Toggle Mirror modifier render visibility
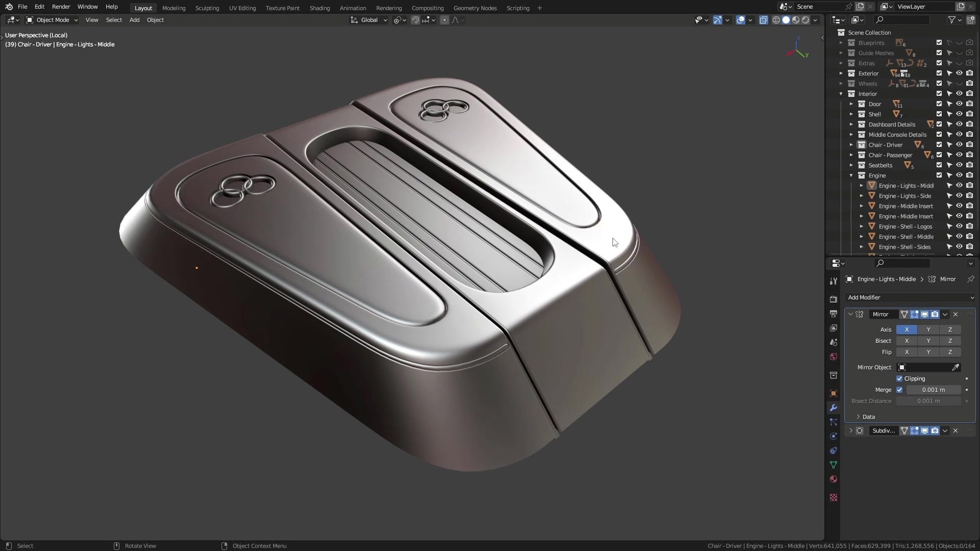This screenshot has width=980, height=551. [x=935, y=314]
